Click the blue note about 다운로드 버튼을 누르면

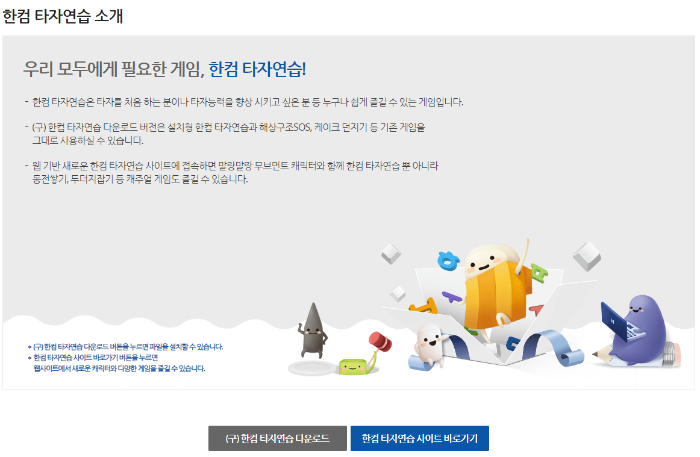pyautogui.click(x=125, y=347)
